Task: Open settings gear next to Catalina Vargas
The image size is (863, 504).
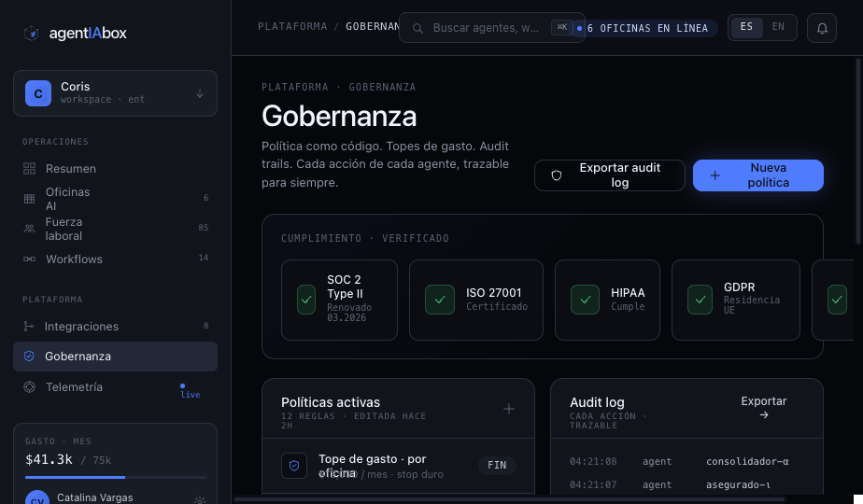Action: tap(200, 500)
